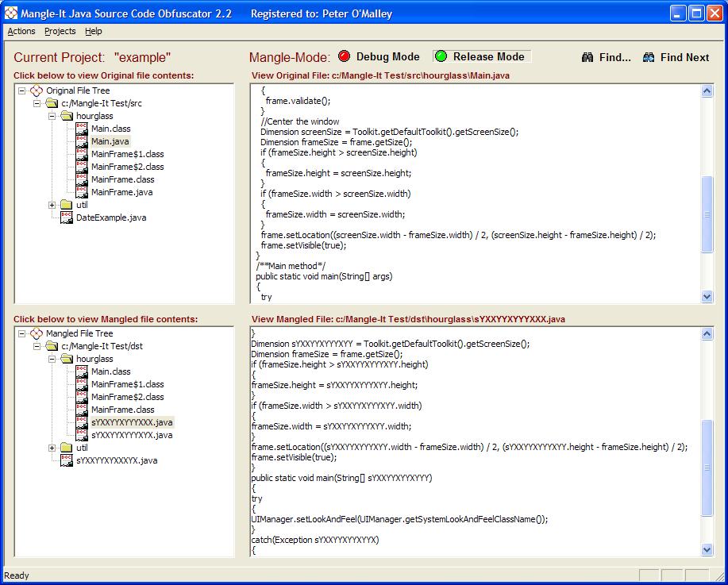The image size is (728, 585).
Task: Click scroll down arrow in Mangled File view
Action: click(x=707, y=550)
